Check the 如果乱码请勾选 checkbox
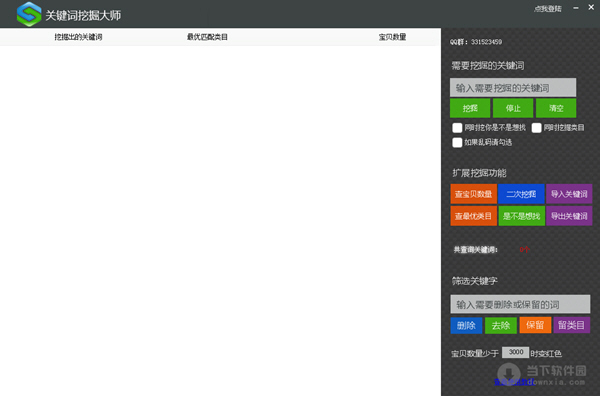The width and height of the screenshot is (600, 396). coord(457,142)
